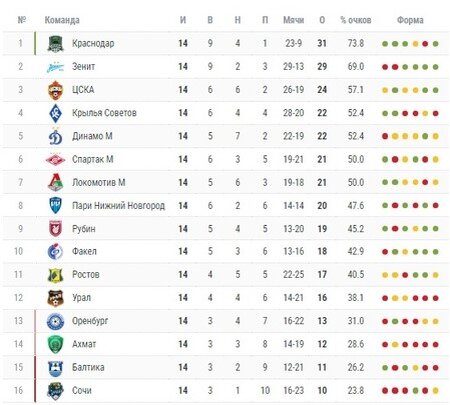Open the Zenit team crest
The height and width of the screenshot is (405, 450).
pos(55,67)
